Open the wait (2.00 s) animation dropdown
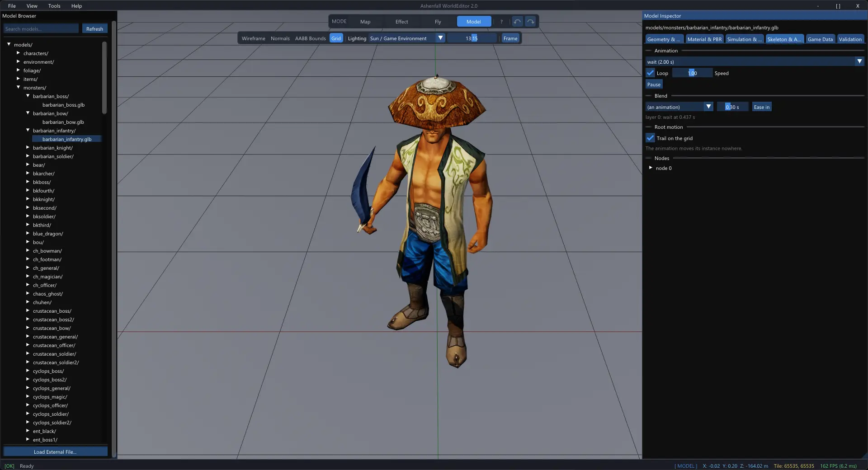 [755, 61]
